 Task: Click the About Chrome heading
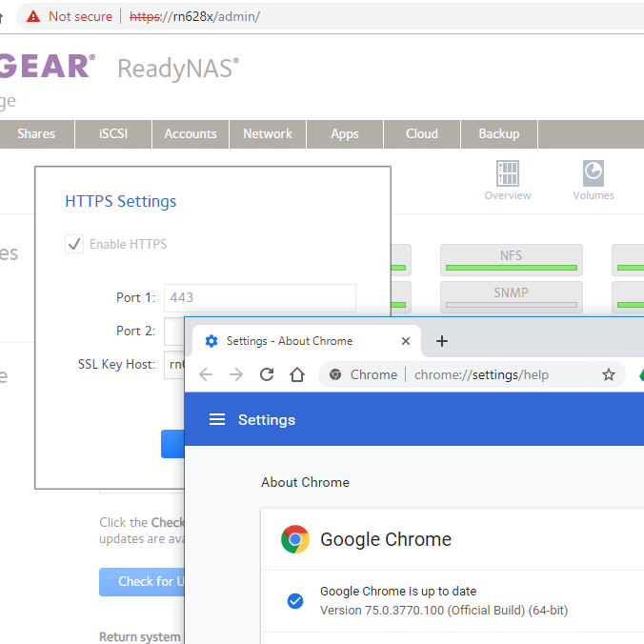[305, 482]
